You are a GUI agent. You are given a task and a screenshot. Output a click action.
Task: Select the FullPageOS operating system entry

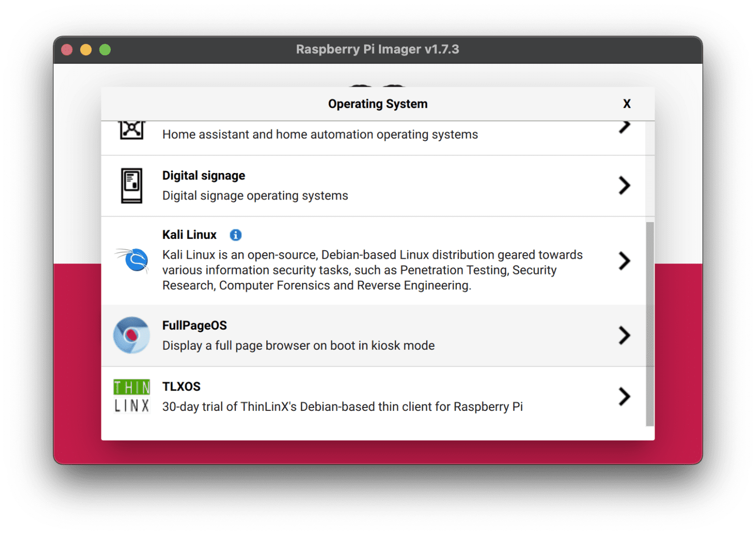pos(345,335)
